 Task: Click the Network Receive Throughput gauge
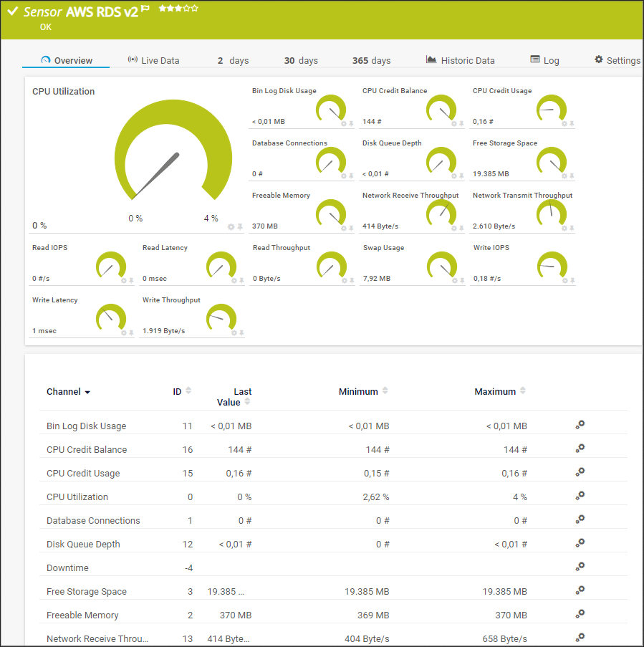pyautogui.click(x=441, y=212)
